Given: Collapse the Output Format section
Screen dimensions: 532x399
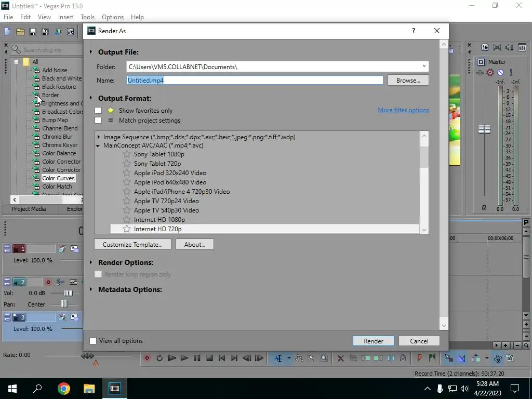Looking at the screenshot, I should [91, 98].
